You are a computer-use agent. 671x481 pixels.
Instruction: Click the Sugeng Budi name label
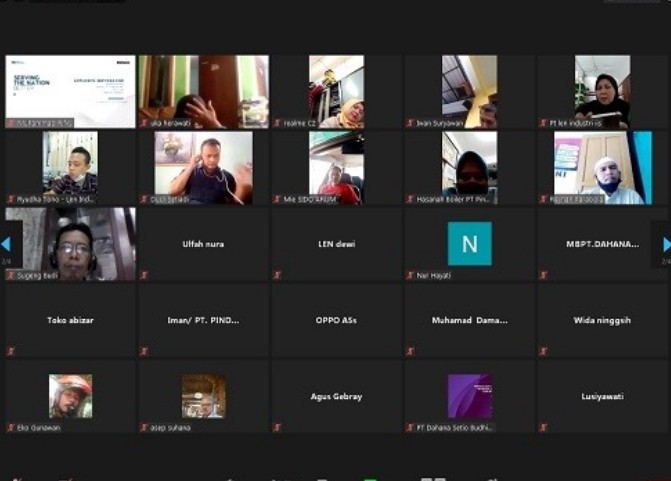[x=37, y=276]
